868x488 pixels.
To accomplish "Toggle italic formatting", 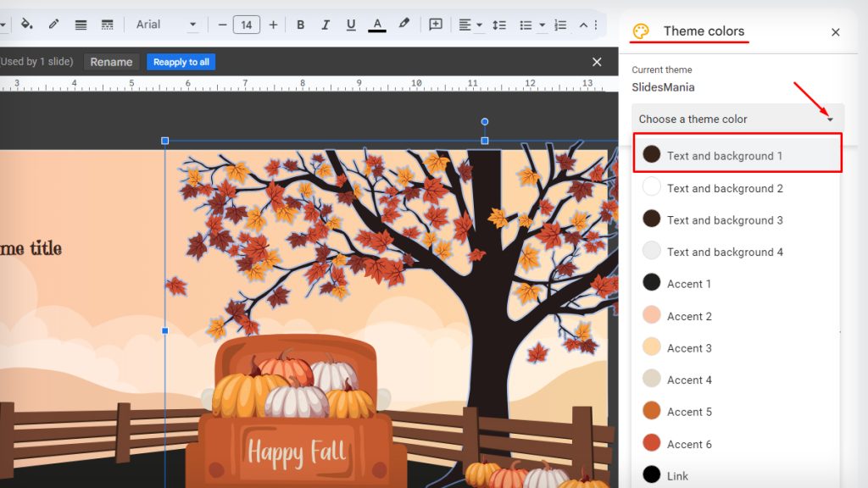I will coord(325,25).
